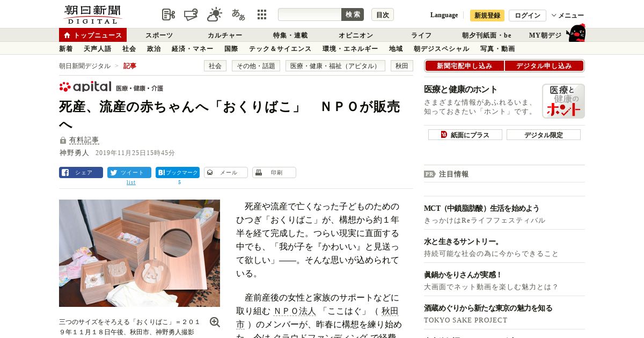
Task: Open the newspaper article list icon in header
Action: pyautogui.click(x=169, y=14)
